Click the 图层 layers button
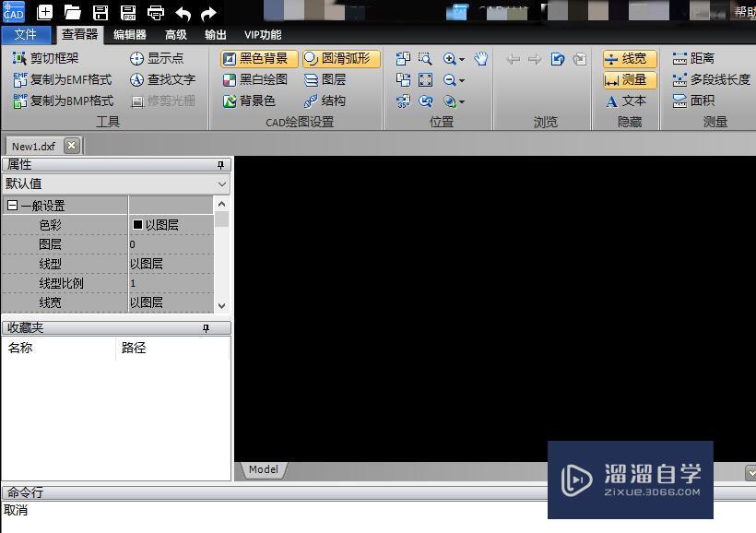The image size is (756, 533). click(x=329, y=79)
